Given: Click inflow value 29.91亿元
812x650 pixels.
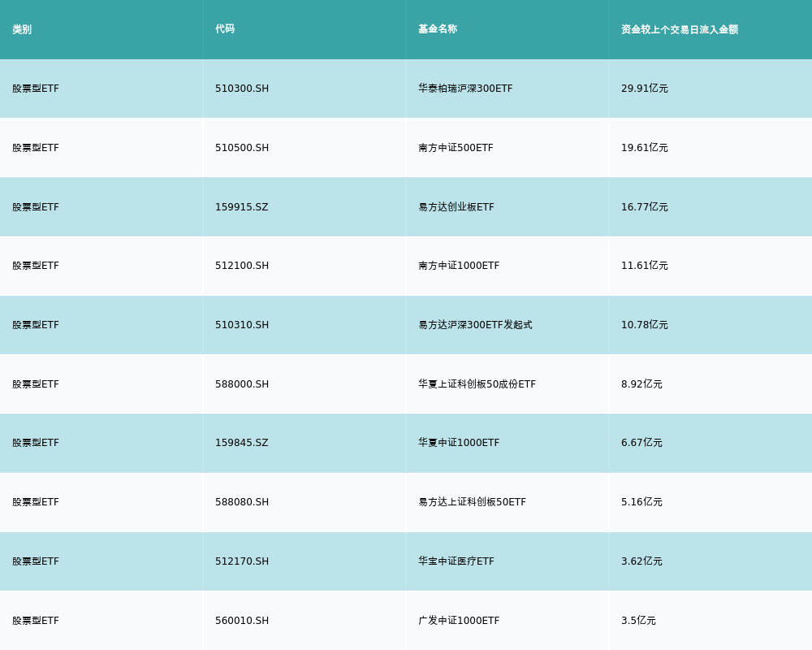Looking at the screenshot, I should [x=645, y=89].
